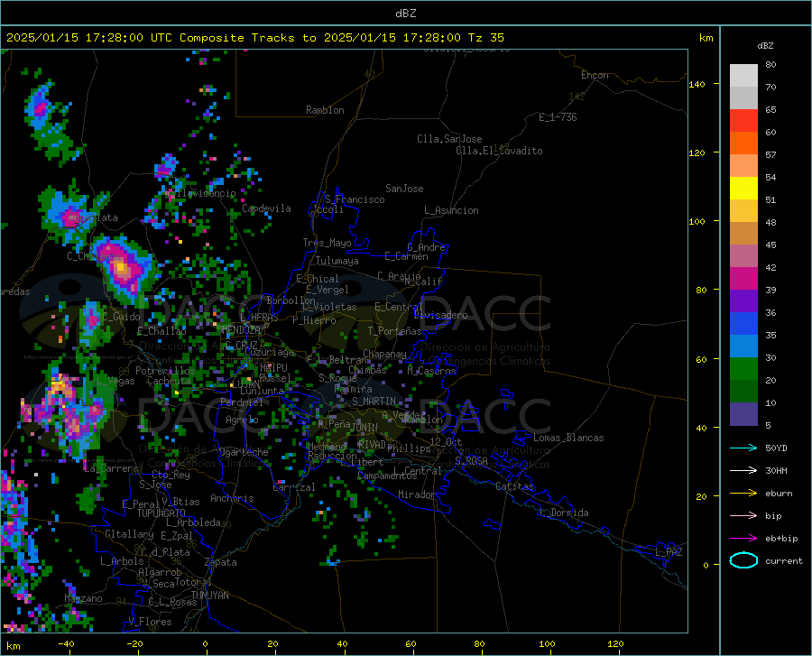Image resolution: width=812 pixels, height=656 pixels.
Task: Click the L_PAZ label
Action: (x=669, y=552)
